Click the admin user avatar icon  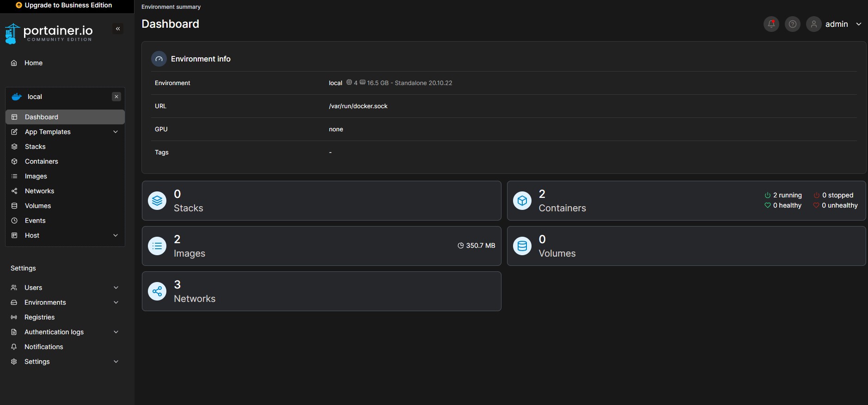click(x=814, y=24)
